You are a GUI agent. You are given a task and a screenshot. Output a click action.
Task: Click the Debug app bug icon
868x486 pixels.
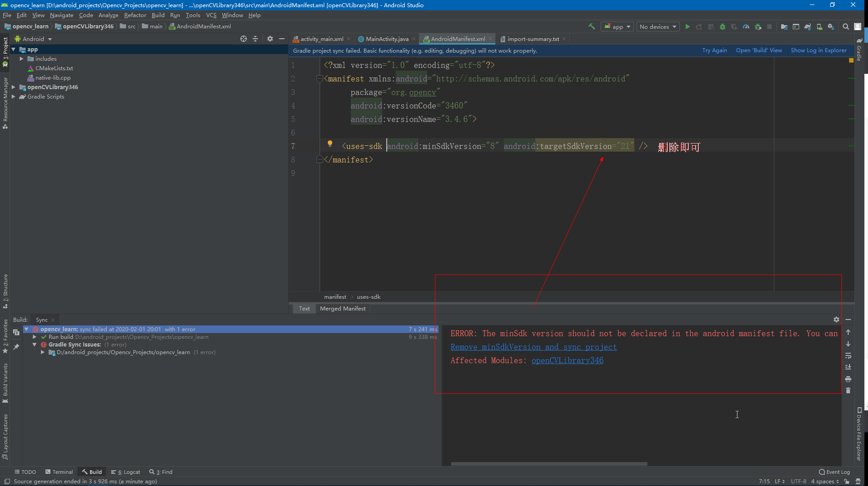723,27
